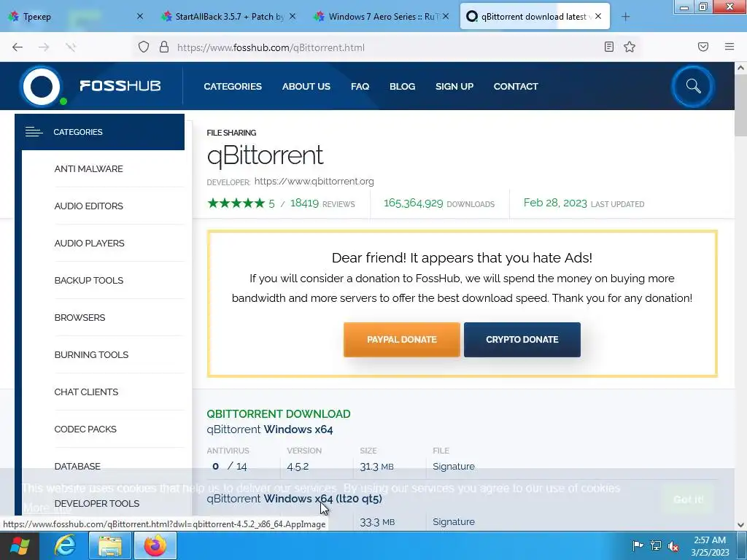Launch Internet Explorer from taskbar
The image size is (747, 560).
[x=65, y=545]
